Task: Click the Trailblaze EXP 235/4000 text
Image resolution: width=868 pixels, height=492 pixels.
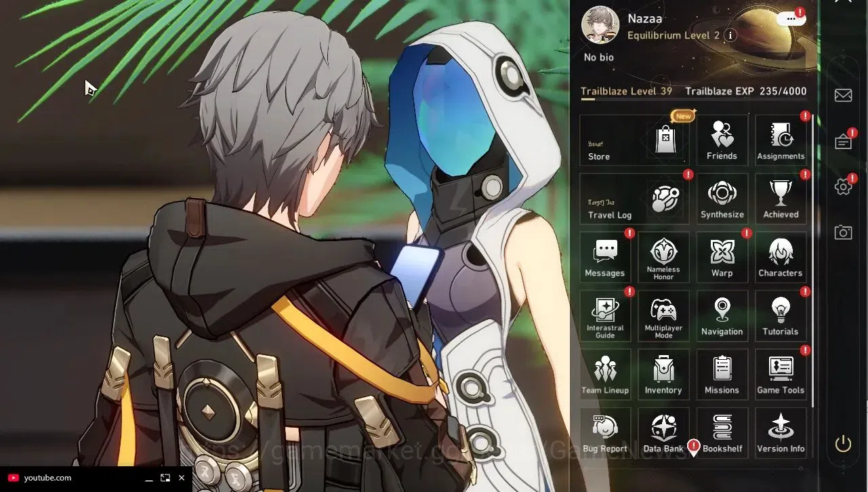Action: tap(746, 91)
